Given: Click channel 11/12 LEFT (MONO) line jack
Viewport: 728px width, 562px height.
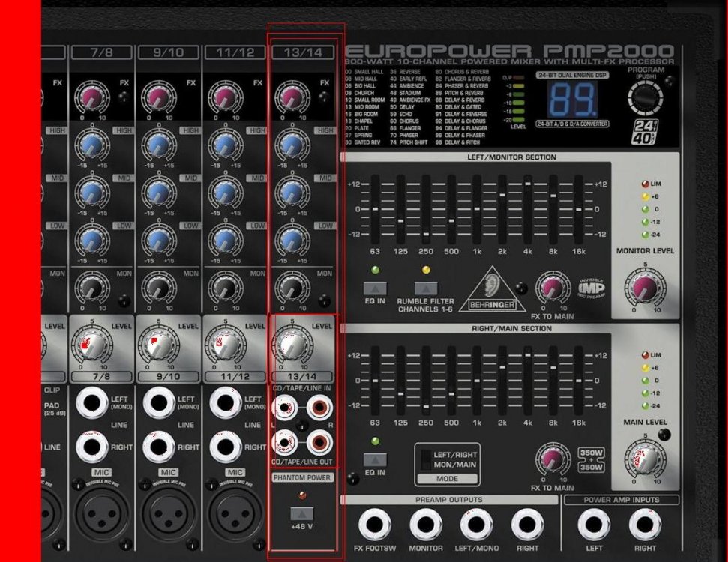Looking at the screenshot, I should (x=226, y=403).
